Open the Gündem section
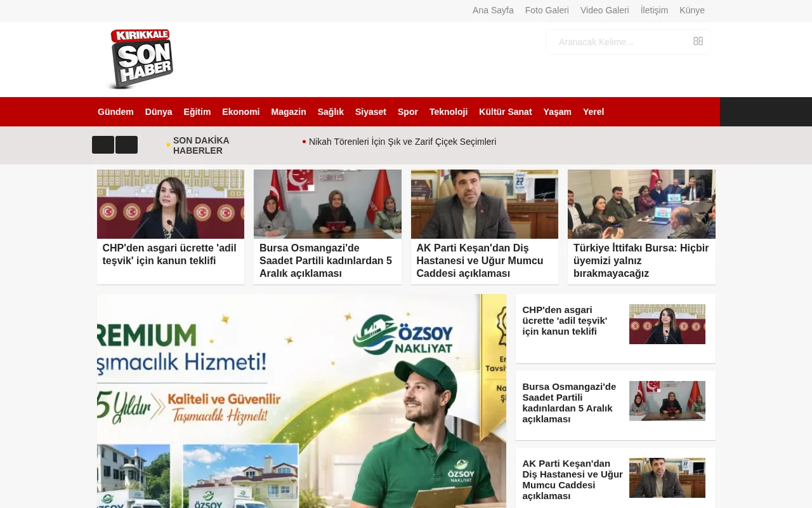The image size is (812, 508). [x=115, y=112]
